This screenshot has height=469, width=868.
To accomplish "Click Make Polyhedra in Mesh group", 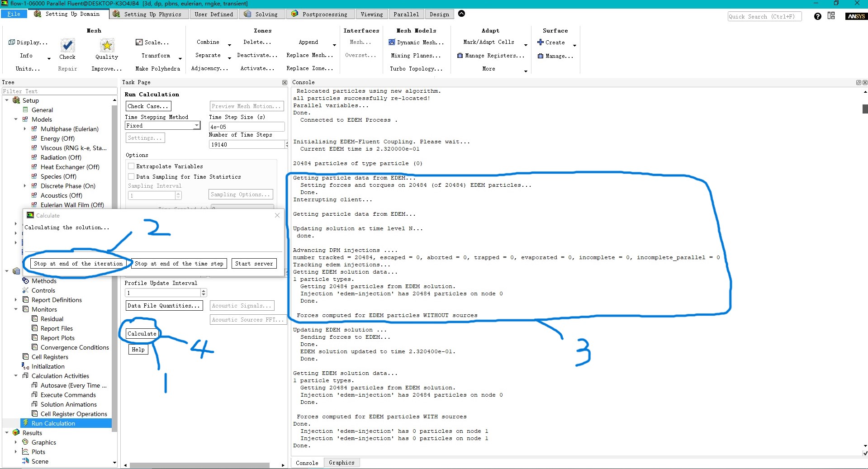I will click(x=157, y=69).
